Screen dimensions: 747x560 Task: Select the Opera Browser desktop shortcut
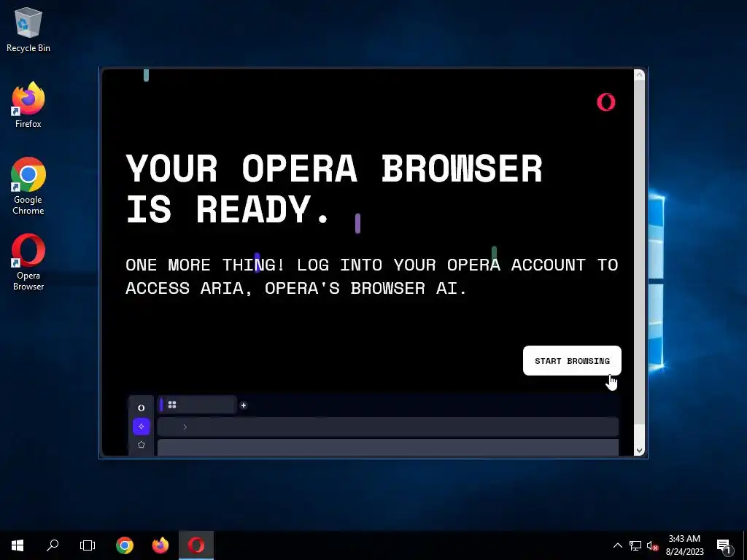(x=28, y=262)
